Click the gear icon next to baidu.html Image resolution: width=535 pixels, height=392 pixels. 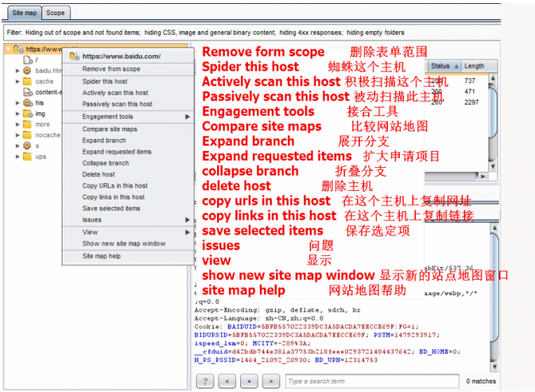(x=27, y=71)
